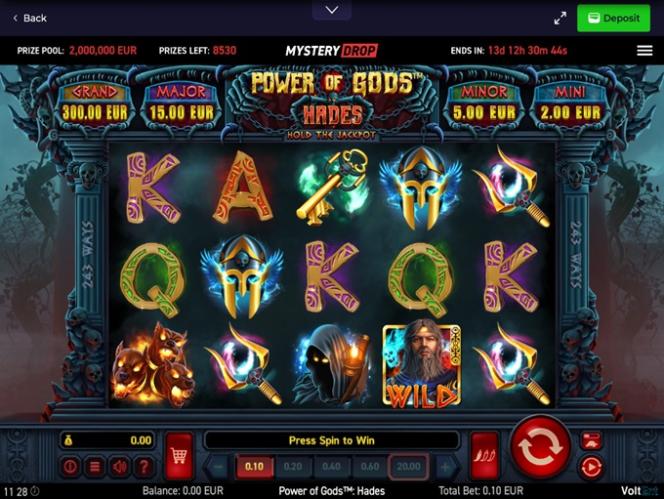Expand the top chevron dropdown handle
664x499 pixels.
[332, 10]
